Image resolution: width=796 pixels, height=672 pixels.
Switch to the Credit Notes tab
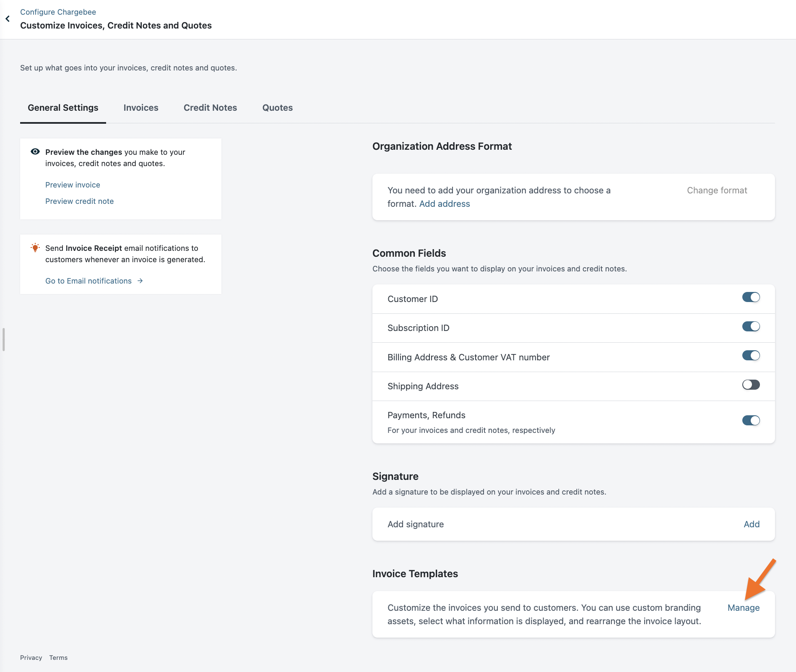210,108
